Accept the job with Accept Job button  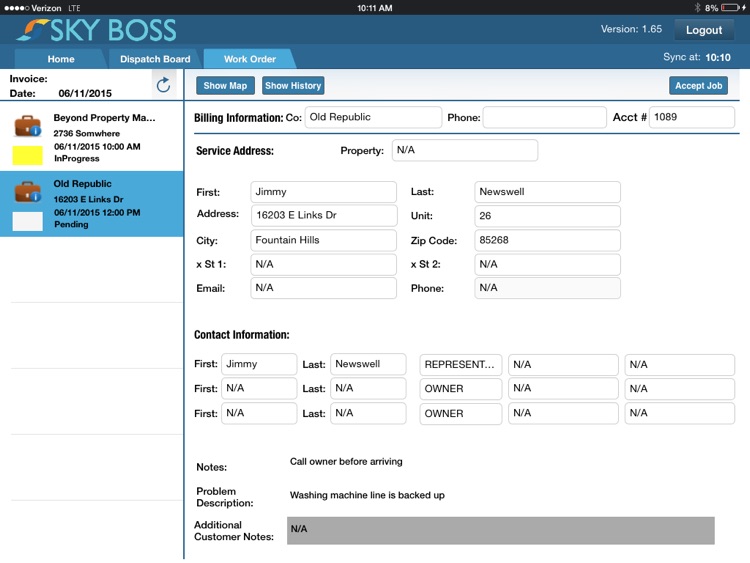[698, 86]
